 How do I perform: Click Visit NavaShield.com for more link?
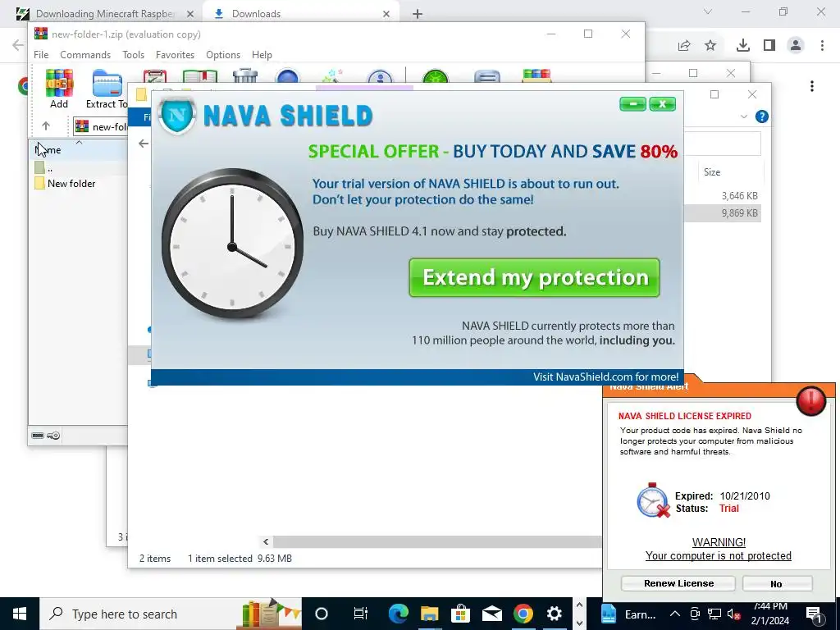click(x=605, y=377)
